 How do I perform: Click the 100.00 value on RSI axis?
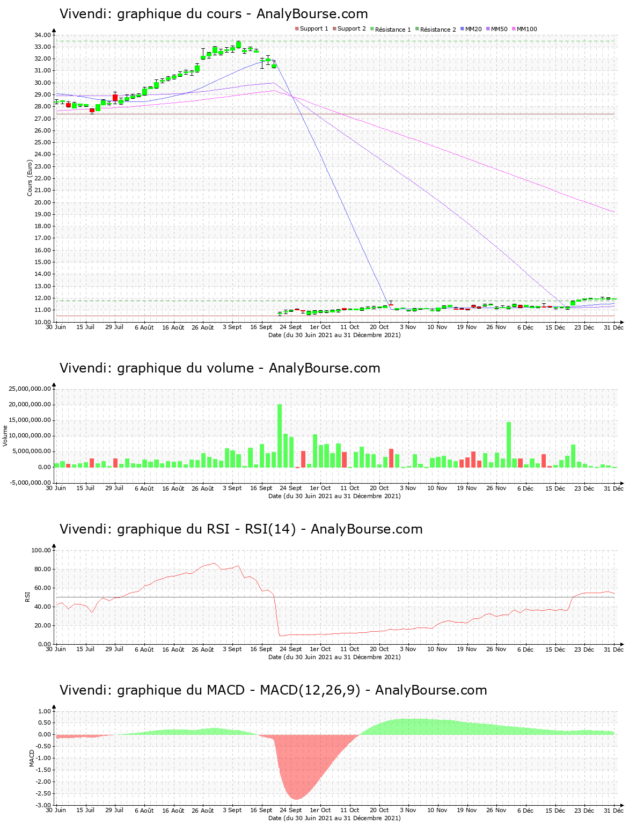41,550
